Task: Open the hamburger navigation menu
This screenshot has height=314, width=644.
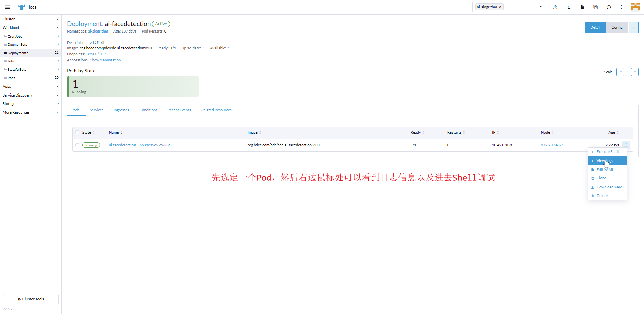Action: pos(7,7)
